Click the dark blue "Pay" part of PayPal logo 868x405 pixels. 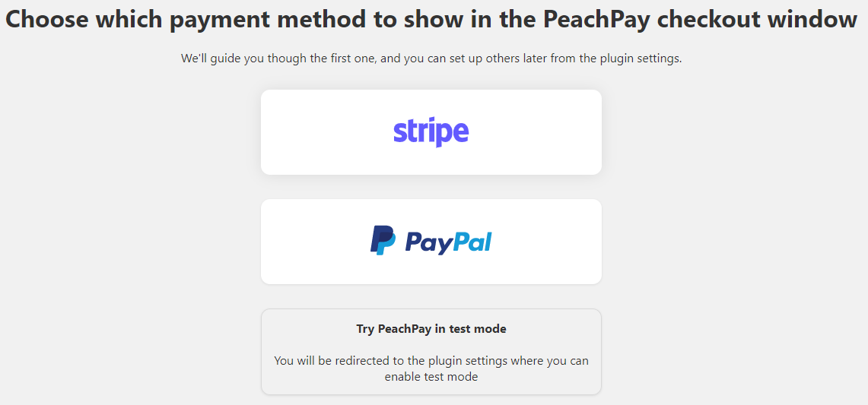coord(429,243)
